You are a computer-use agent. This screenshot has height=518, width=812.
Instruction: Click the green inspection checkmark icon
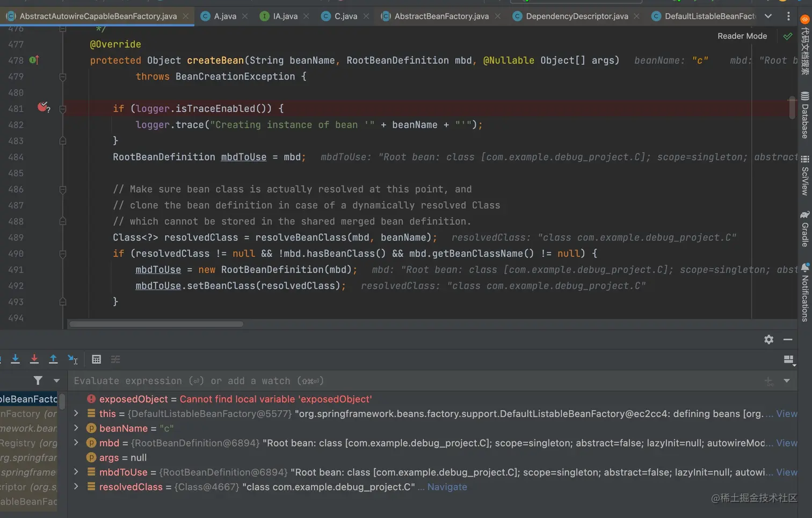(x=788, y=36)
